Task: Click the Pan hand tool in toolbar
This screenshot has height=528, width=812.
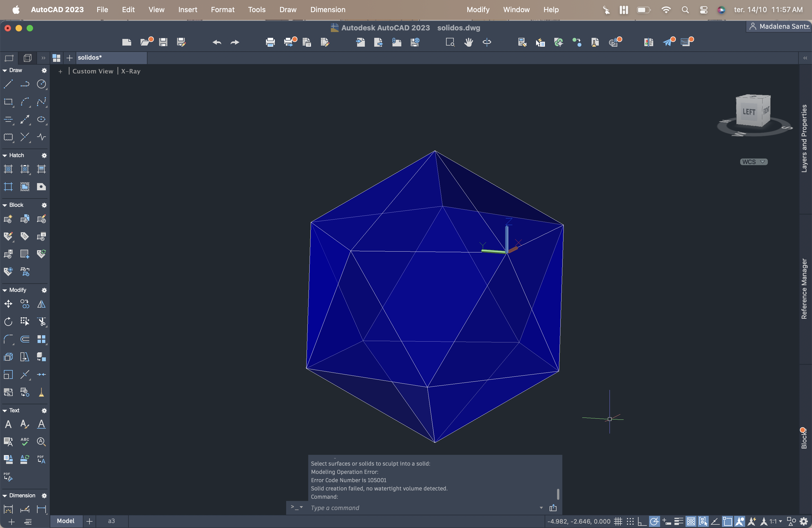Action: click(x=468, y=42)
